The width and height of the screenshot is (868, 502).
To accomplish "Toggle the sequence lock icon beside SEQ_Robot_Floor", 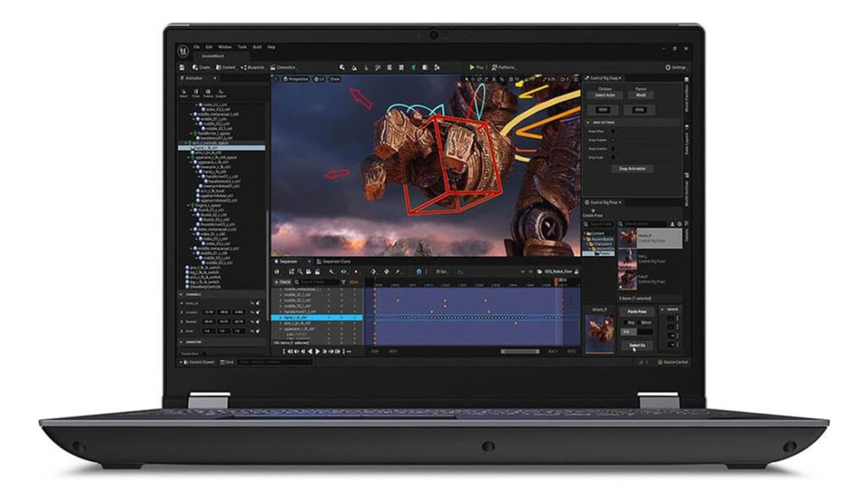I will [576, 271].
